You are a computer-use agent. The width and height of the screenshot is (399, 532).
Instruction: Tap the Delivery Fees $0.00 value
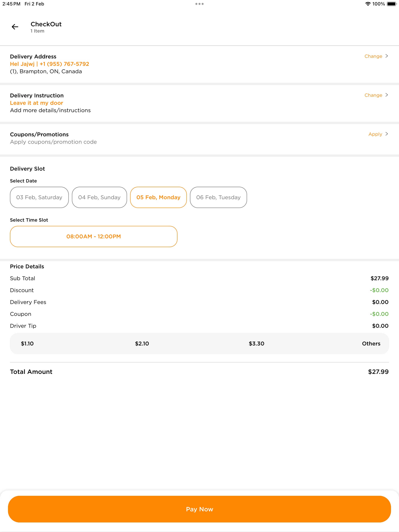pyautogui.click(x=380, y=302)
